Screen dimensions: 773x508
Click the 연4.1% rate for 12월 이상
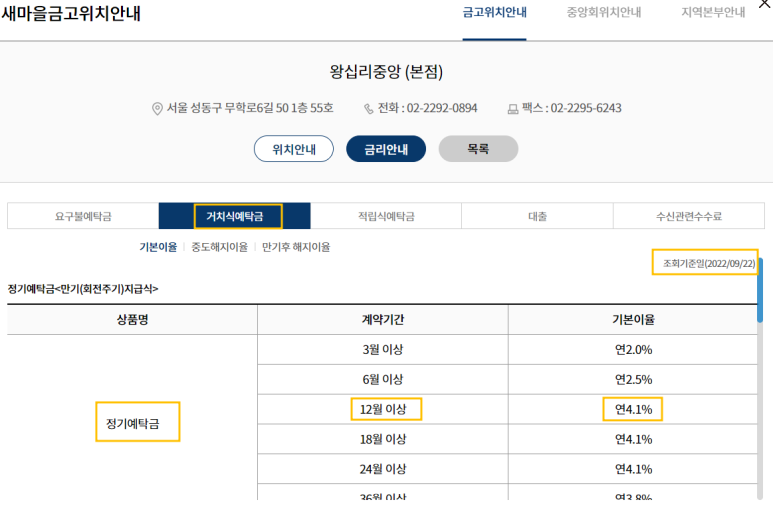pos(633,409)
